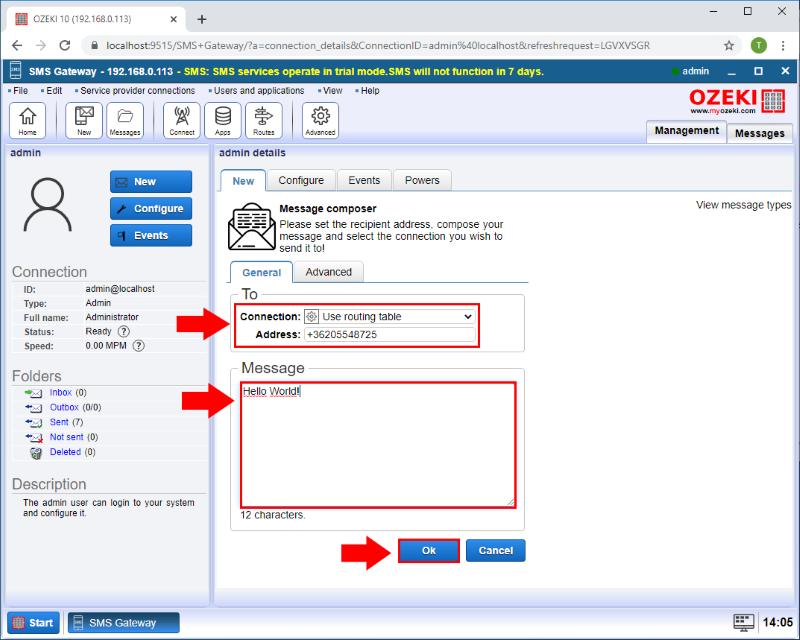Screen dimensions: 800x640
Task: Open the Sent folder link
Action: (59, 422)
